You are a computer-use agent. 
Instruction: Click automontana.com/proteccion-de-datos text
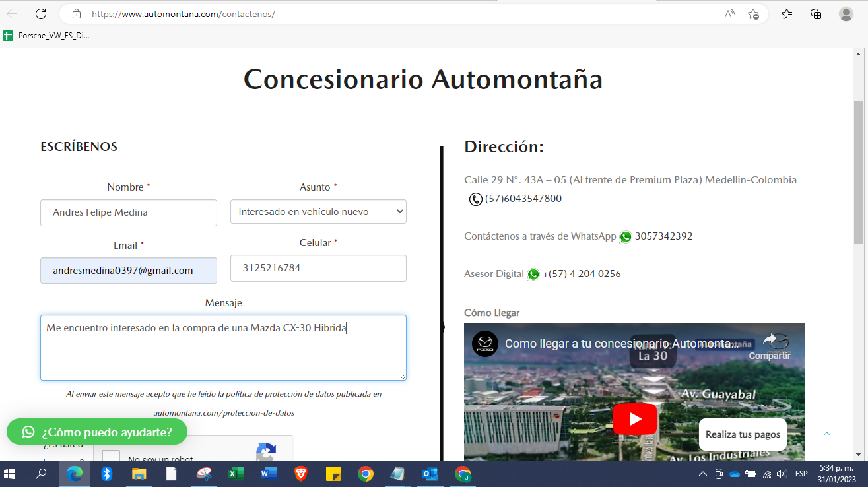click(x=224, y=413)
